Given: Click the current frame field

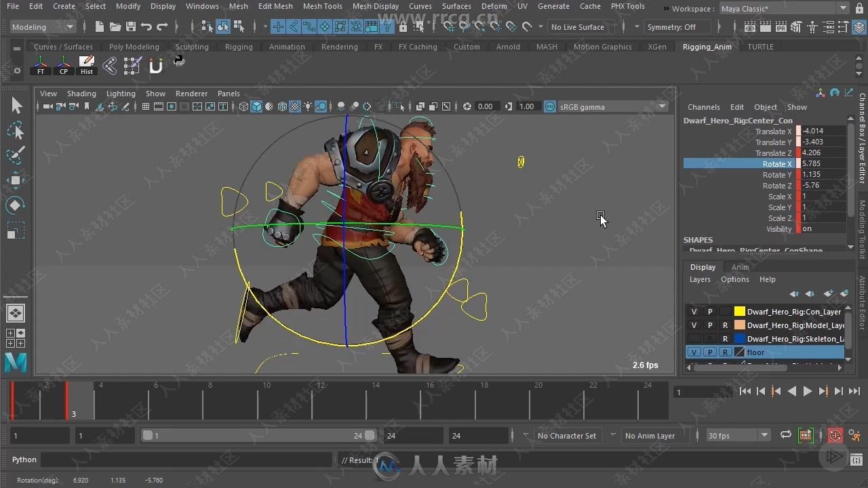Looking at the screenshot, I should pyautogui.click(x=703, y=392).
